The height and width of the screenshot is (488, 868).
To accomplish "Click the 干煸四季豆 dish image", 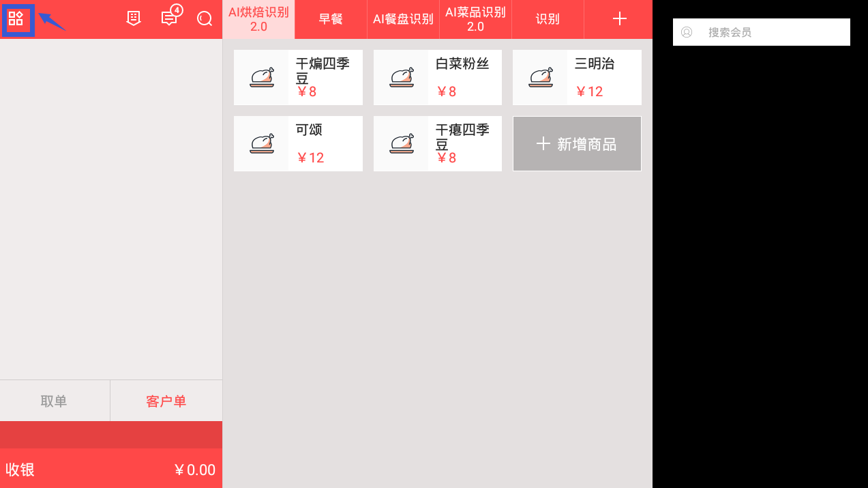I will pos(262,78).
